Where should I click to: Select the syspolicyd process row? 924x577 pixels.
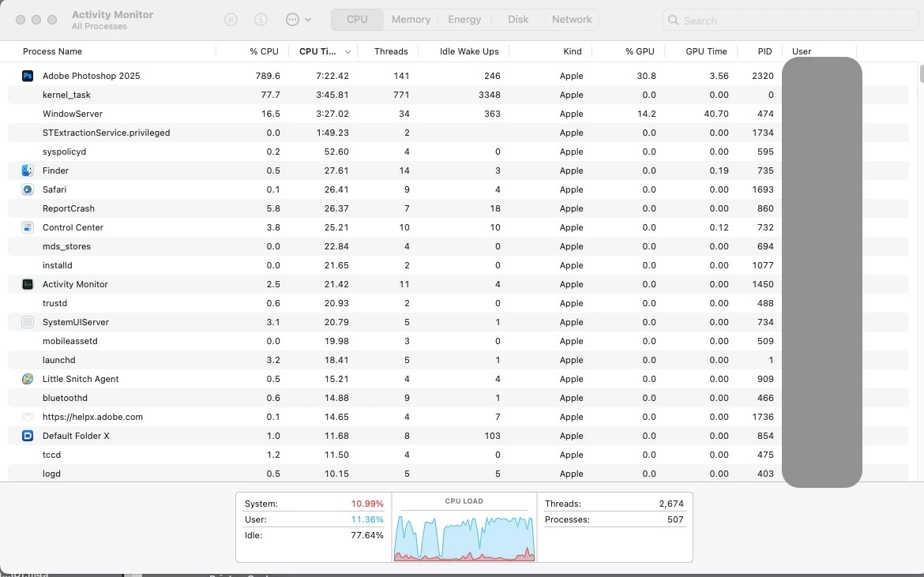pos(459,152)
